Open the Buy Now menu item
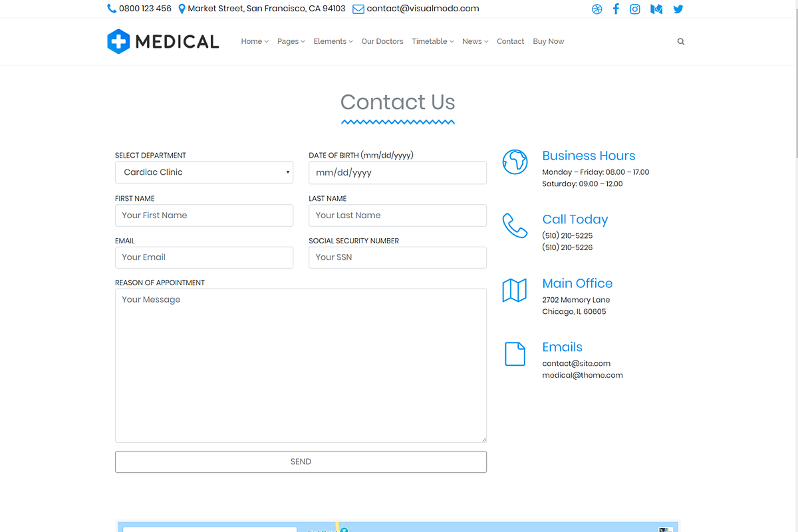The image size is (798, 532). (549, 41)
